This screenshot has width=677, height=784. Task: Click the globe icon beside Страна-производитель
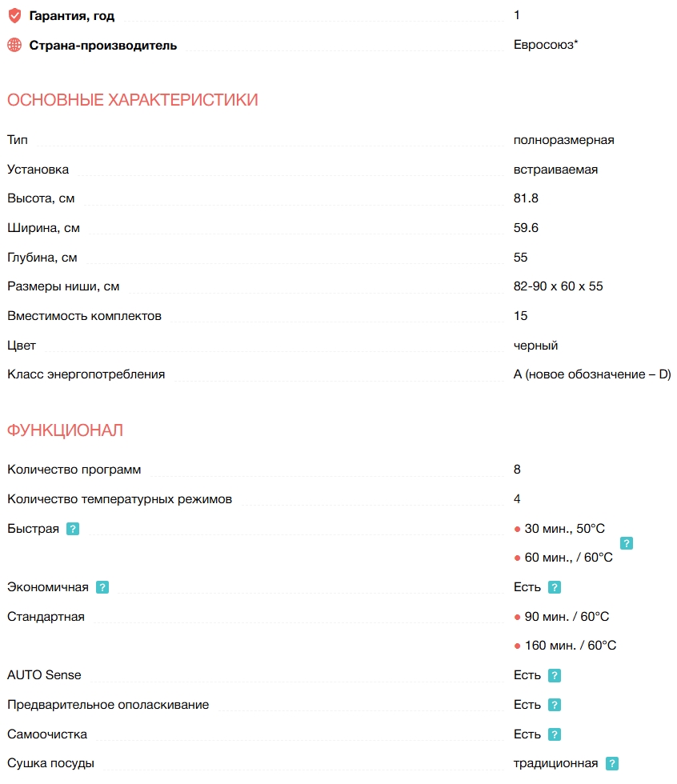[x=14, y=45]
